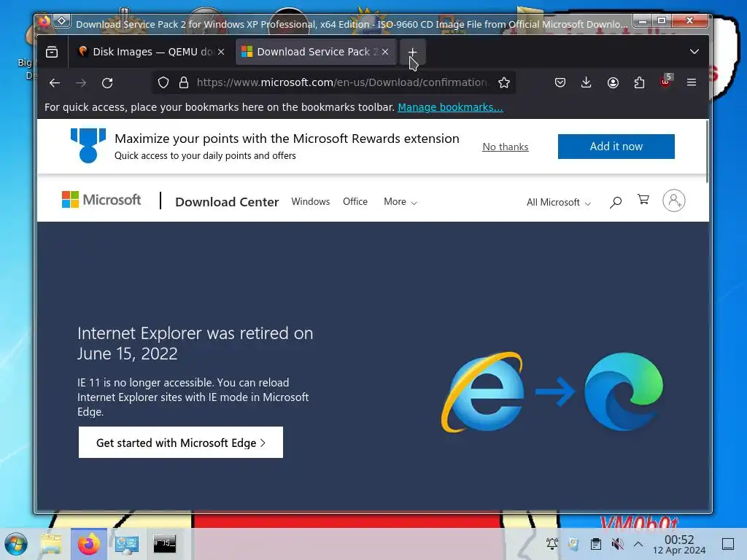Toggle muted volume tray icon
The height and width of the screenshot is (560, 747).
617,544
